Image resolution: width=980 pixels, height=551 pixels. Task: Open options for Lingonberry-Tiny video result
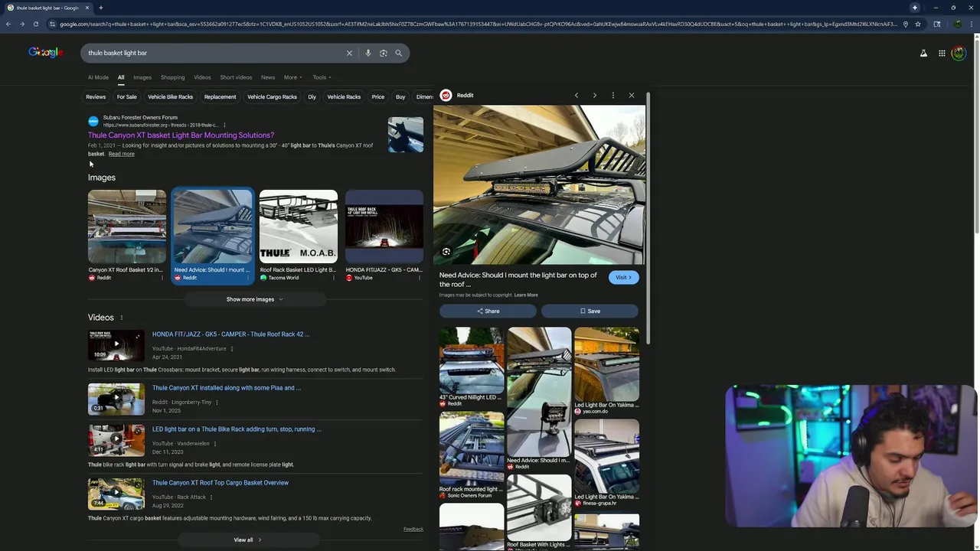click(217, 403)
